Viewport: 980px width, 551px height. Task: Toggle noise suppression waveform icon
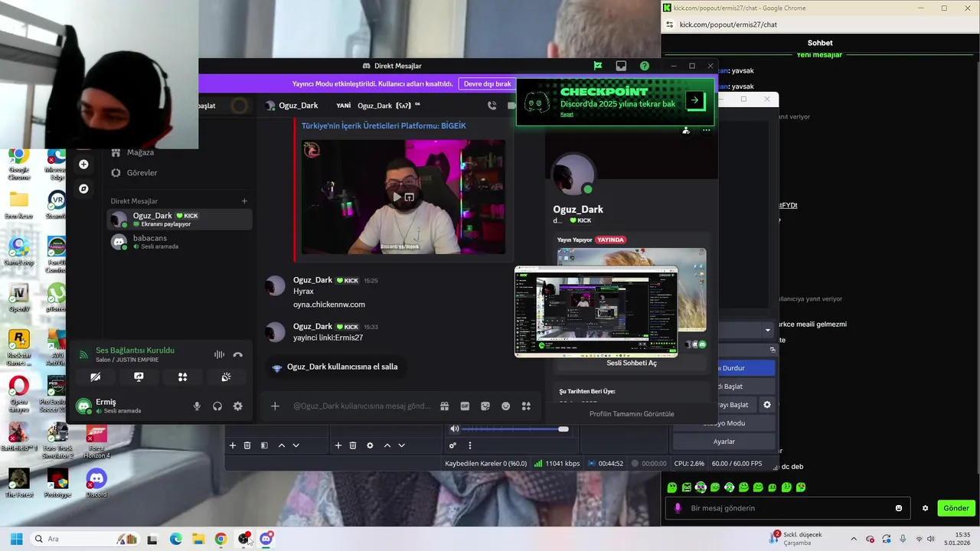[x=219, y=354]
